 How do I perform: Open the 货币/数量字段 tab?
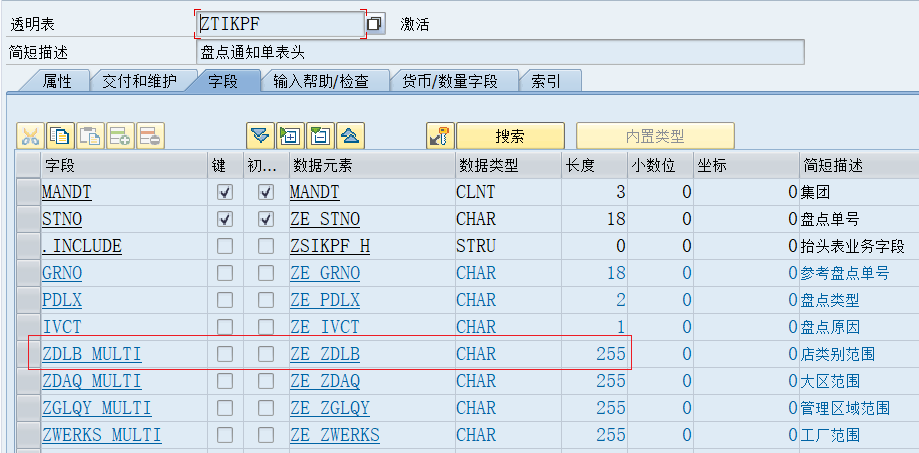pyautogui.click(x=450, y=81)
